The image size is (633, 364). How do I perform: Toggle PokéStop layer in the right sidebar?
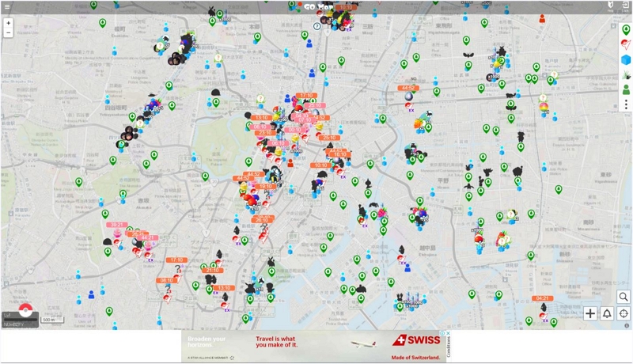coord(626,29)
